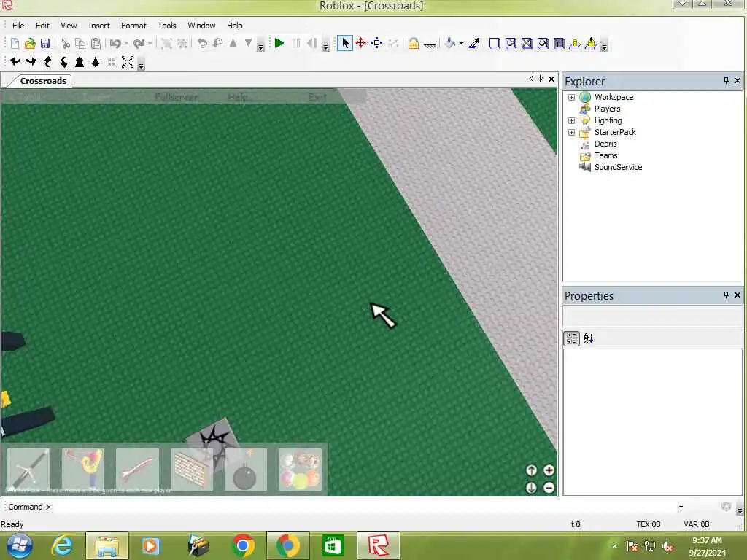Click the curved up-arrow camera tilt icon

pyautogui.click(x=47, y=61)
